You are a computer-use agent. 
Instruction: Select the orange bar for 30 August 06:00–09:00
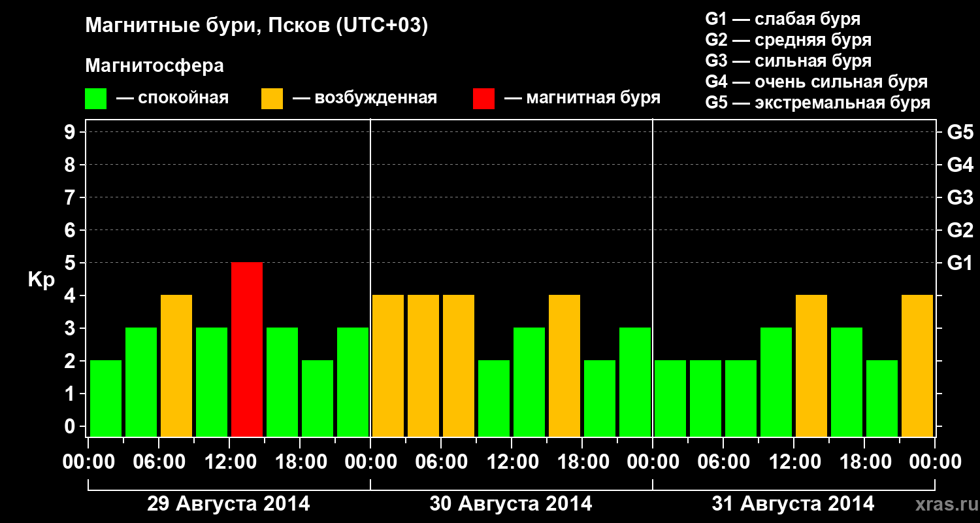(x=459, y=365)
